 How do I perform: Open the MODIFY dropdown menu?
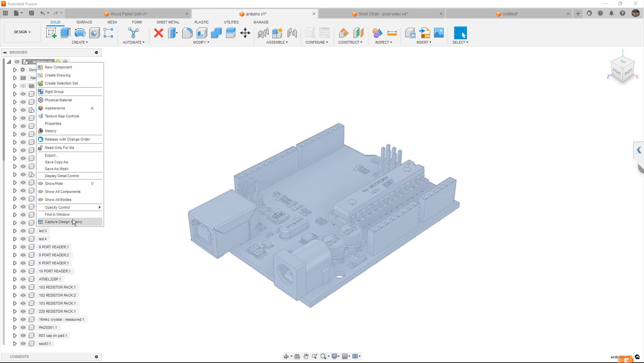201,42
